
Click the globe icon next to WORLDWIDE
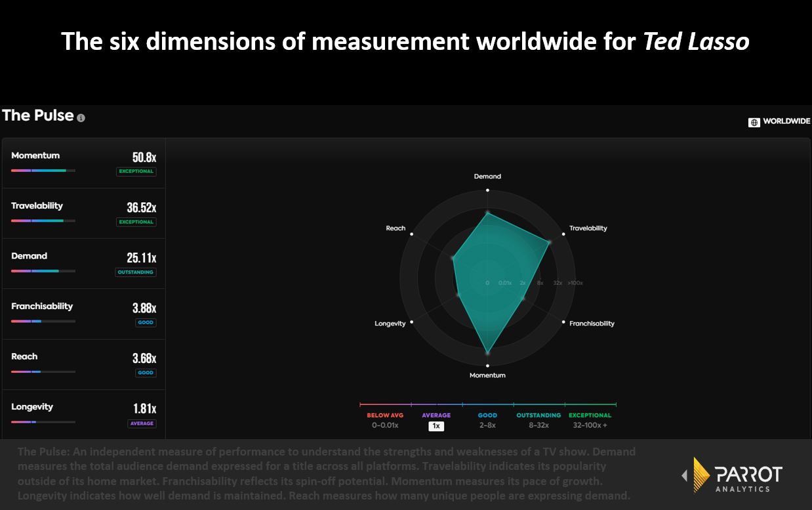click(754, 122)
